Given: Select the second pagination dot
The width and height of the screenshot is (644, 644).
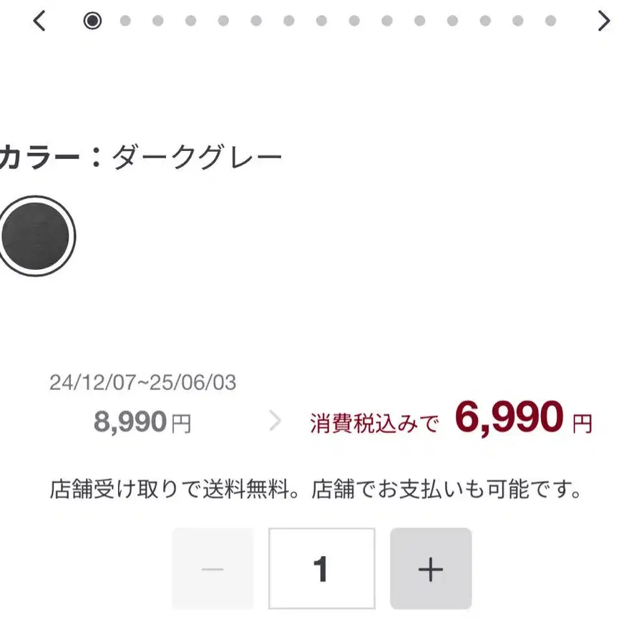Looking at the screenshot, I should point(125,21).
